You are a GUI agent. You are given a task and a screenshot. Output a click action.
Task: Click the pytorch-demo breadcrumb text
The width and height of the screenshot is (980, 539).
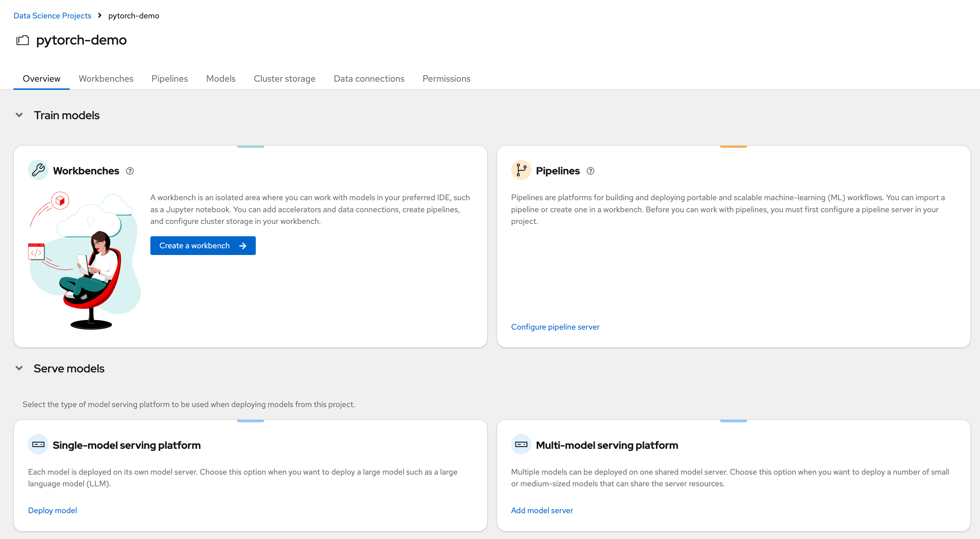coord(133,16)
